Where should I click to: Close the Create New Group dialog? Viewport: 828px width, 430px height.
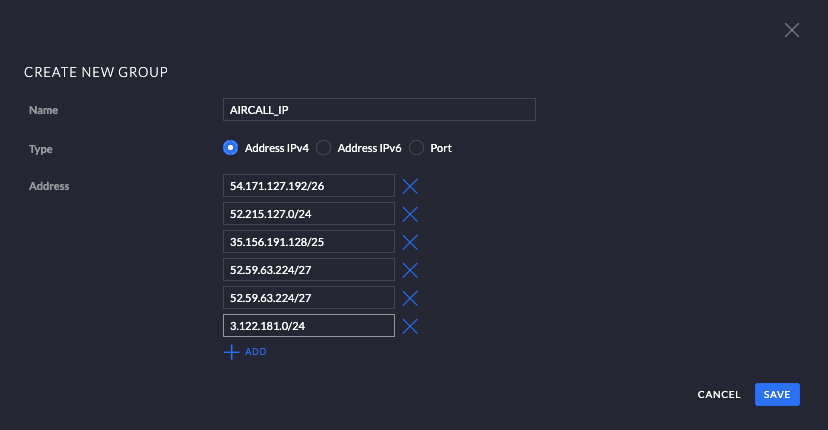click(792, 30)
